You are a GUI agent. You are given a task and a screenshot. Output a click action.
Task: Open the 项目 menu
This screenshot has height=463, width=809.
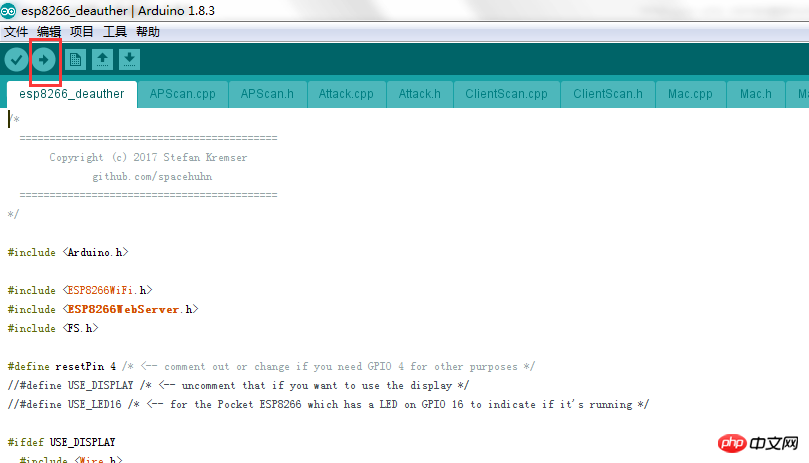tap(82, 32)
